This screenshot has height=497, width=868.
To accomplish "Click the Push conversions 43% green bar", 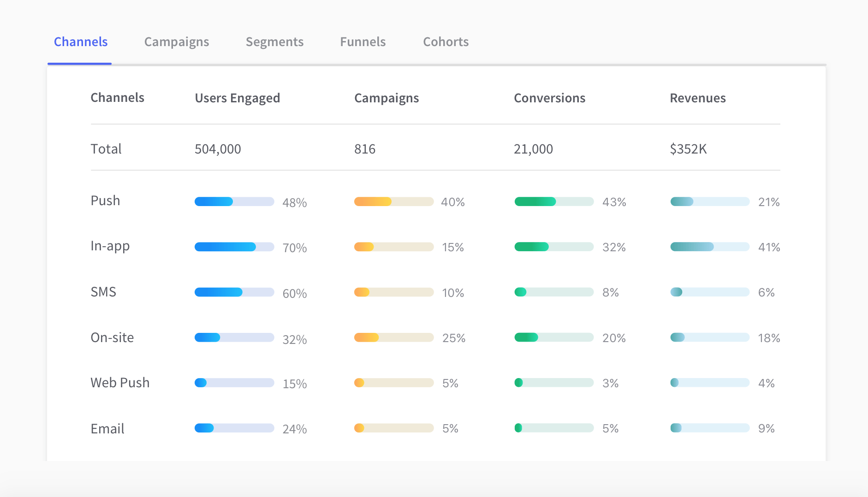I will tap(553, 201).
